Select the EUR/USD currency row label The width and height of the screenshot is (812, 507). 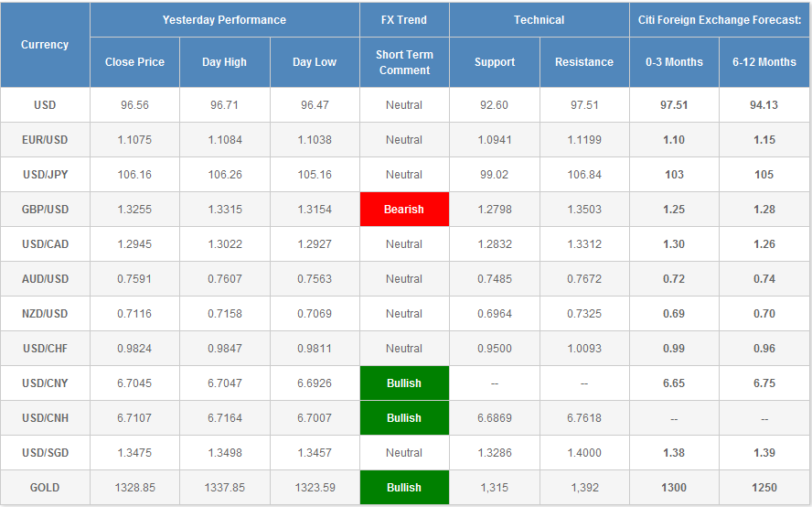tap(45, 140)
